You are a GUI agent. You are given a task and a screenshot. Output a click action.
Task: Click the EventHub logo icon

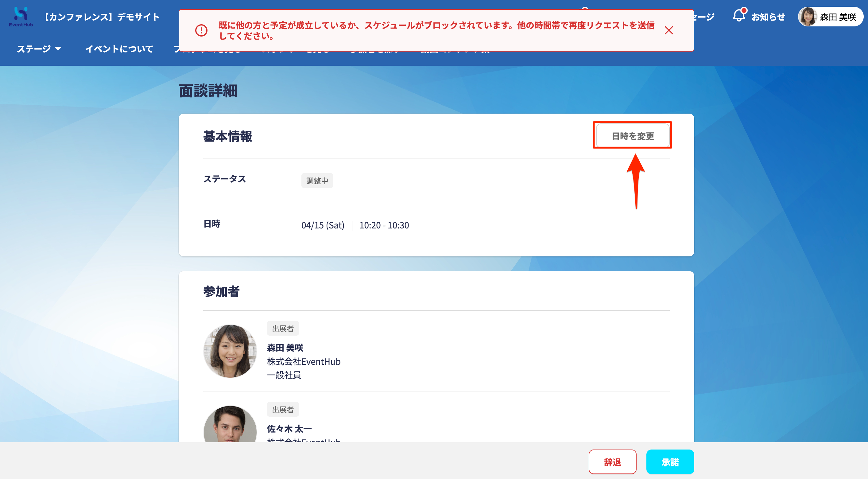21,17
